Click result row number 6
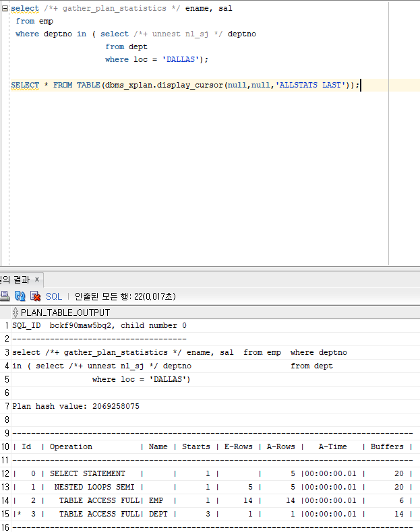This screenshot has height=532, width=420. pos(7,393)
